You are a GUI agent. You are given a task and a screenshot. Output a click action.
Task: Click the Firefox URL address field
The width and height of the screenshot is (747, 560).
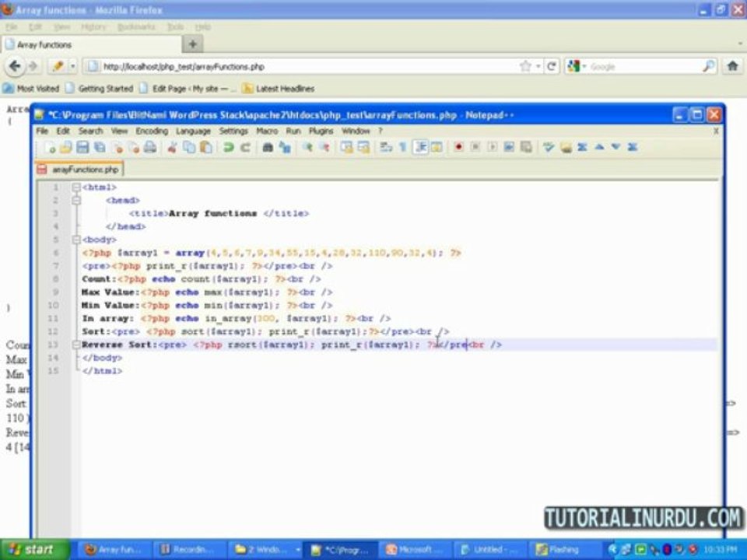pos(305,67)
